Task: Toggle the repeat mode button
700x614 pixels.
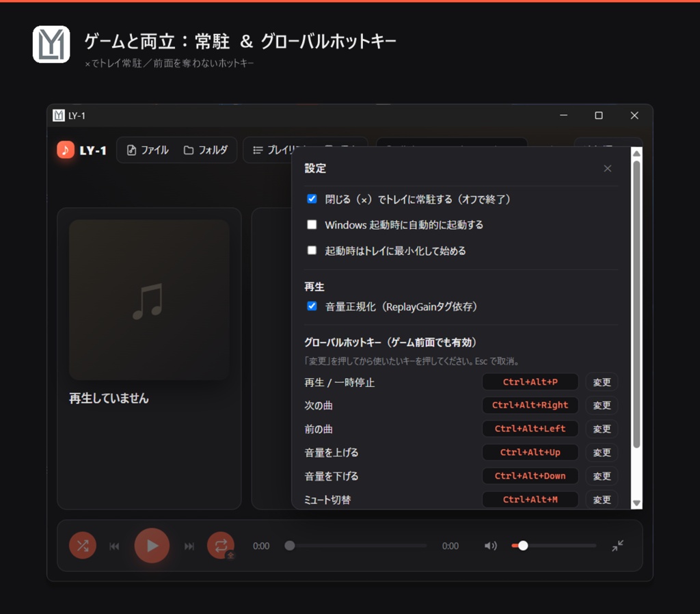Action: [x=221, y=545]
